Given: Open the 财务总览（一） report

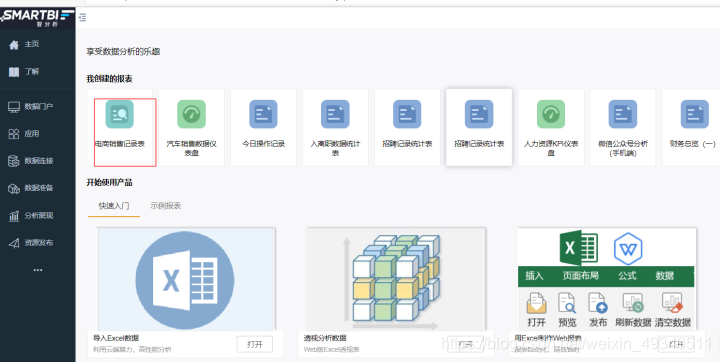Looking at the screenshot, I should point(692,127).
